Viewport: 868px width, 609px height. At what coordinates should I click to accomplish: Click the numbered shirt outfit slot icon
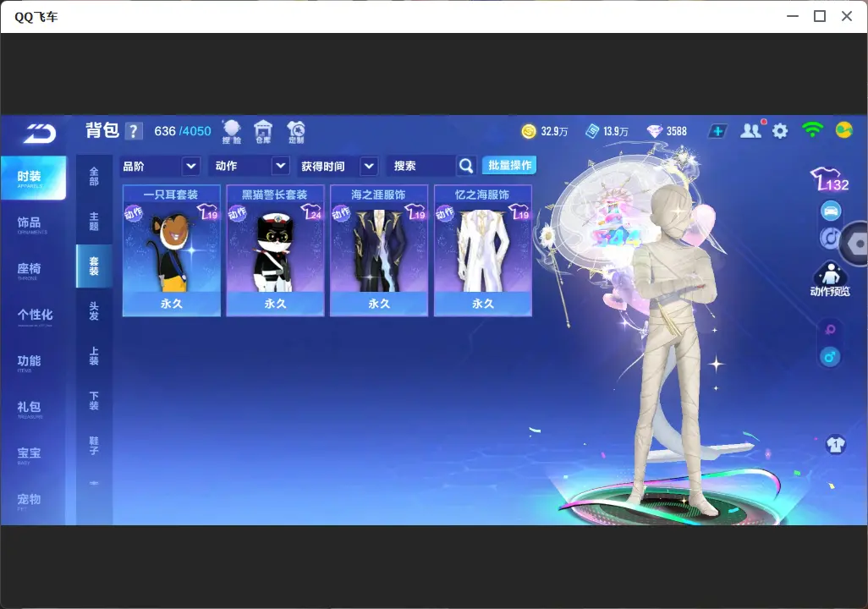click(x=836, y=445)
